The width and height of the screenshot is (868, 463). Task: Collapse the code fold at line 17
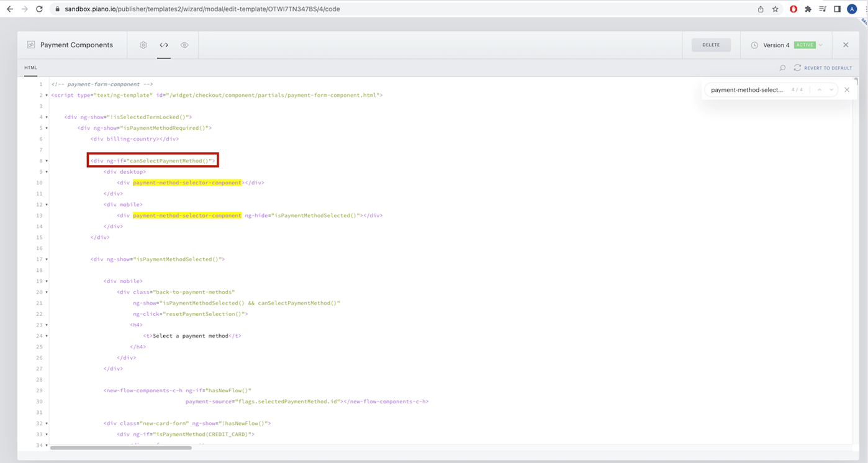(47, 259)
